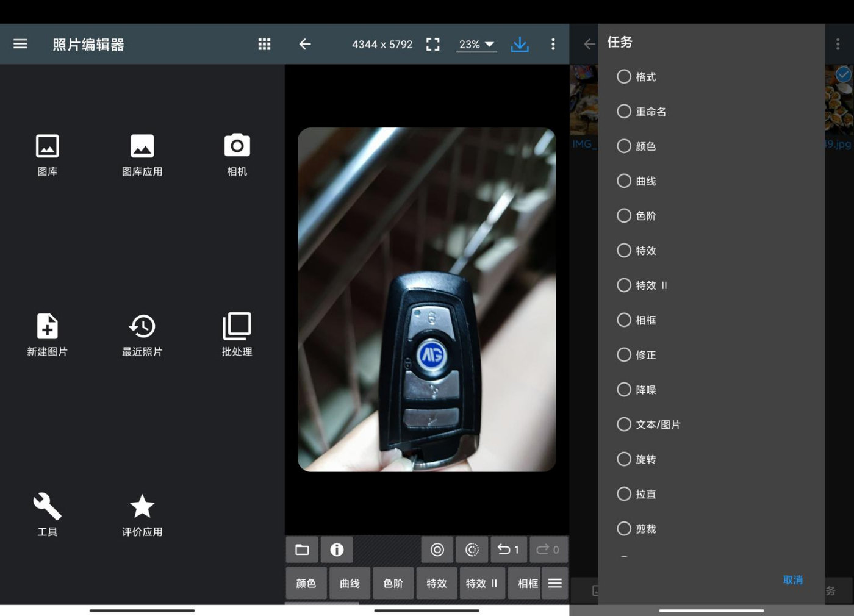Select the 修正 task radio button
Viewport: 854px width, 616px height.
tap(624, 355)
